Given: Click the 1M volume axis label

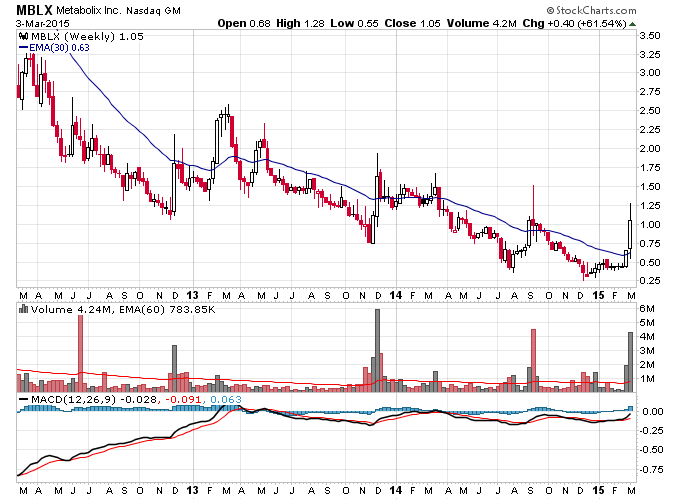Looking at the screenshot, I should pos(647,379).
